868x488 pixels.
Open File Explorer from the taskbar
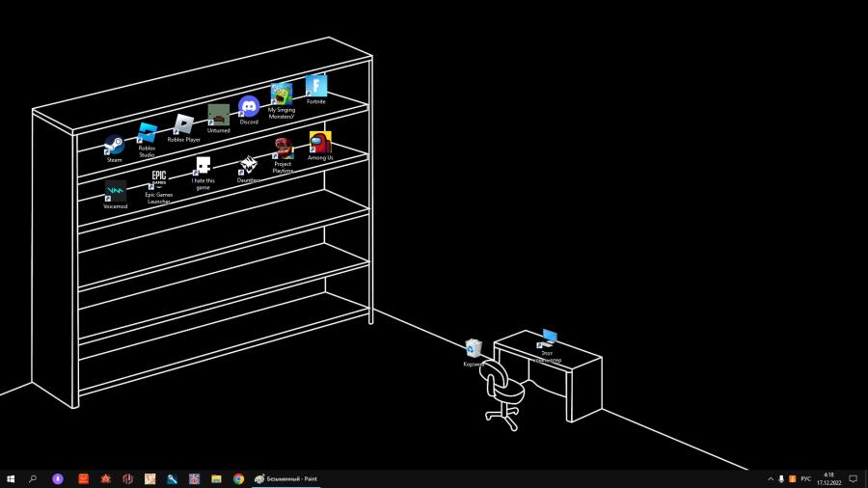pyautogui.click(x=216, y=478)
